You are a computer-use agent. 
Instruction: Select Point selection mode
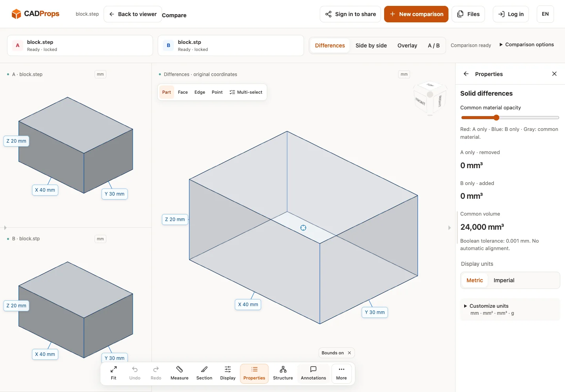(x=217, y=92)
